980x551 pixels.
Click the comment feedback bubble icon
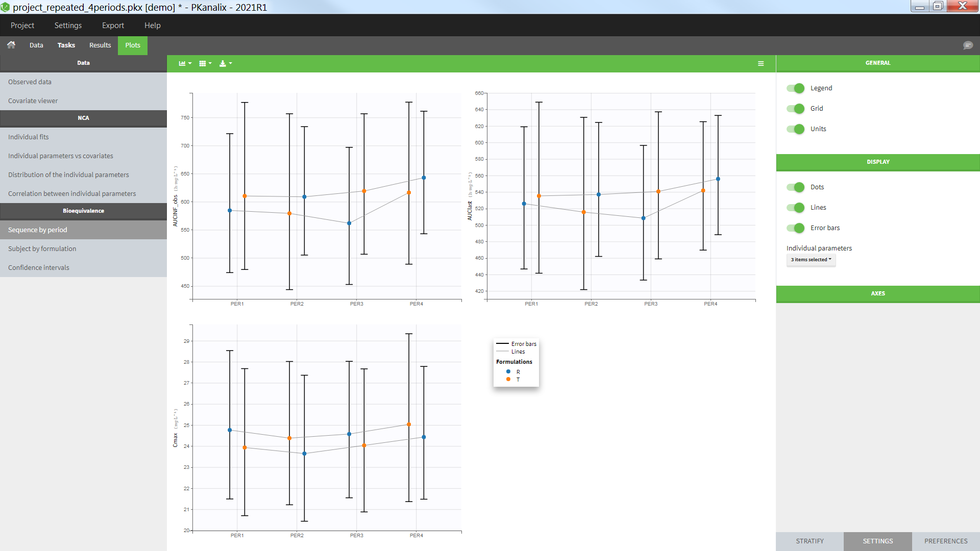tap(967, 45)
